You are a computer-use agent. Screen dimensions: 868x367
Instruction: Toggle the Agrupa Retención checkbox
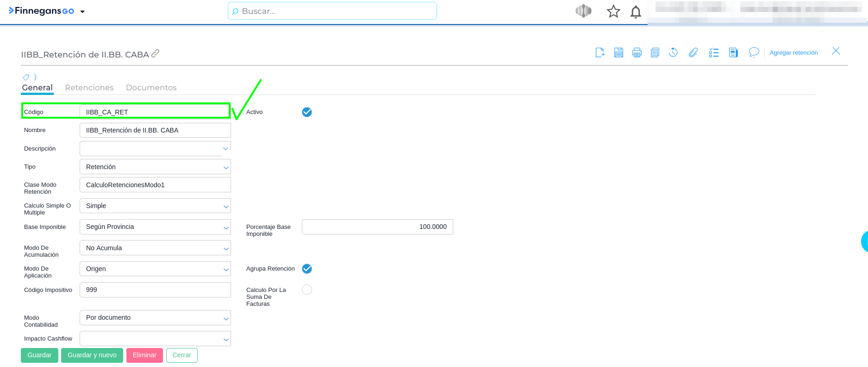coord(307,269)
